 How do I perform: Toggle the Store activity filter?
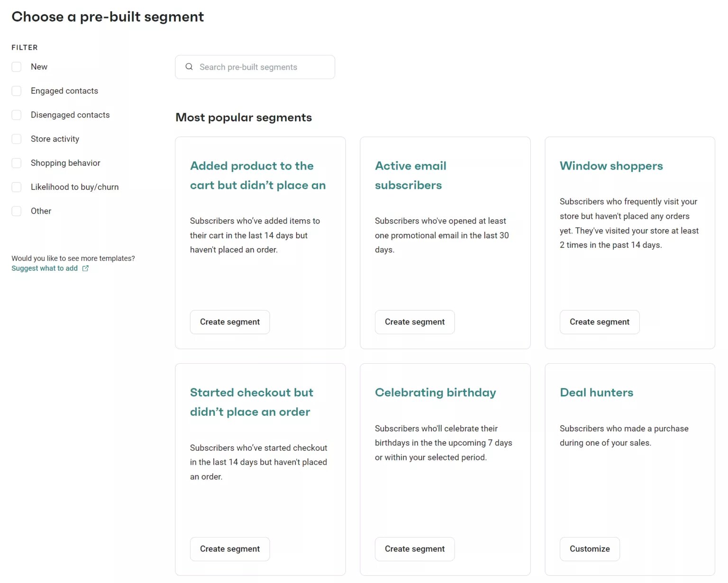(x=17, y=139)
